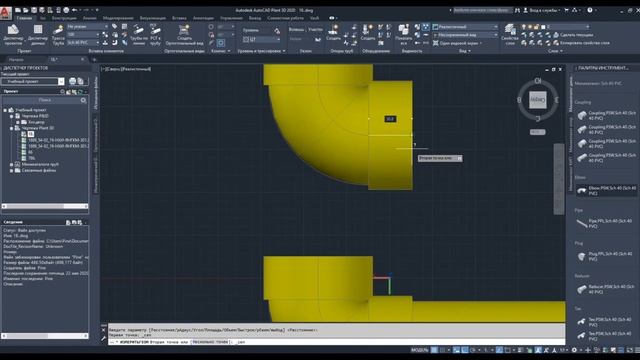Switch to the Конструкция ribbon tab
Image resolution: width=640 pixels, height=360 pixels.
[64, 18]
